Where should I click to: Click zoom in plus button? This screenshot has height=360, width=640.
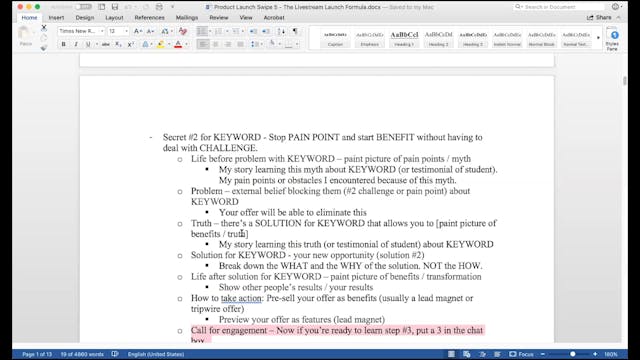pos(595,354)
